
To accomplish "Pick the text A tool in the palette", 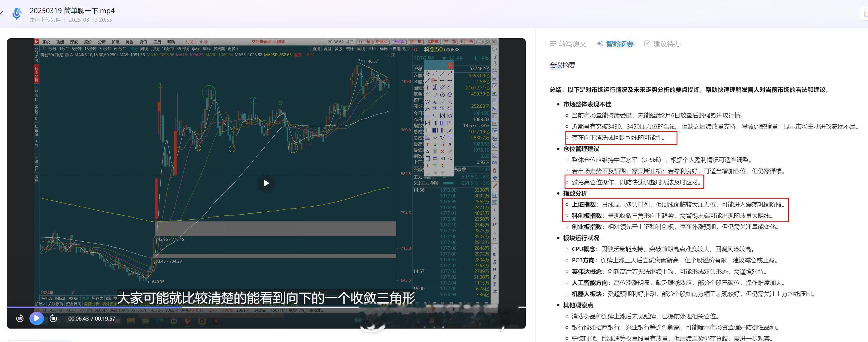I will (x=450, y=144).
